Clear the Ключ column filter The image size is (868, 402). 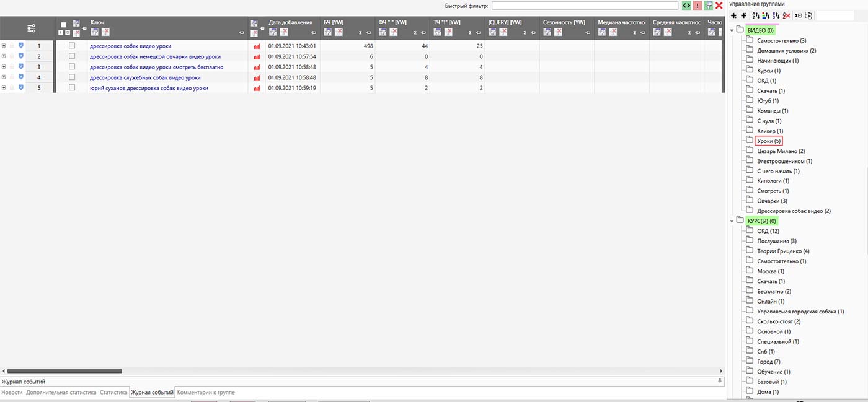pyautogui.click(x=105, y=32)
